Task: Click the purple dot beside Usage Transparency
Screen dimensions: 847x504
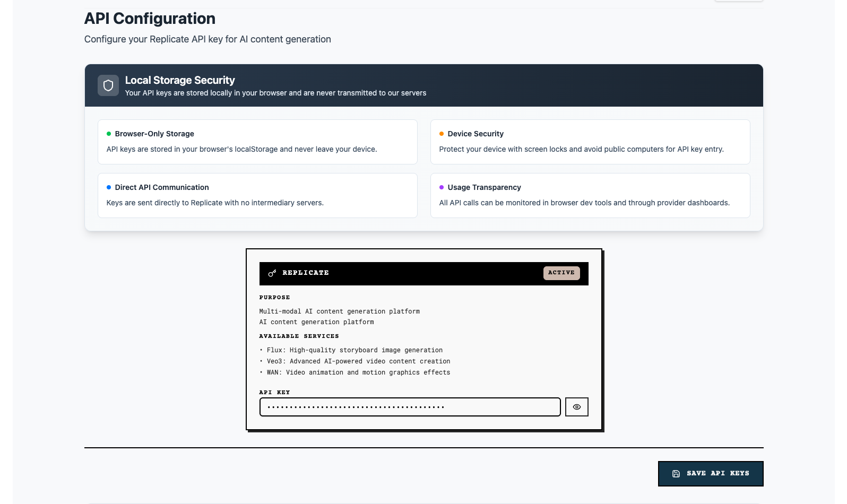Action: click(442, 187)
